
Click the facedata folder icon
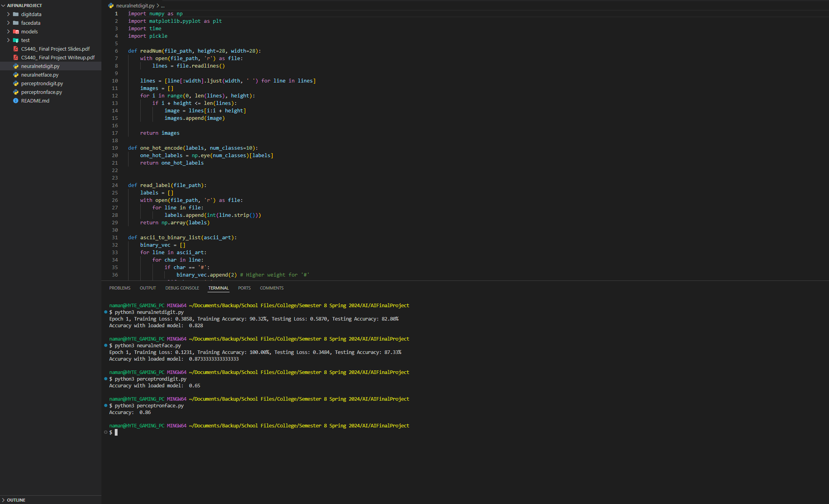[16, 23]
